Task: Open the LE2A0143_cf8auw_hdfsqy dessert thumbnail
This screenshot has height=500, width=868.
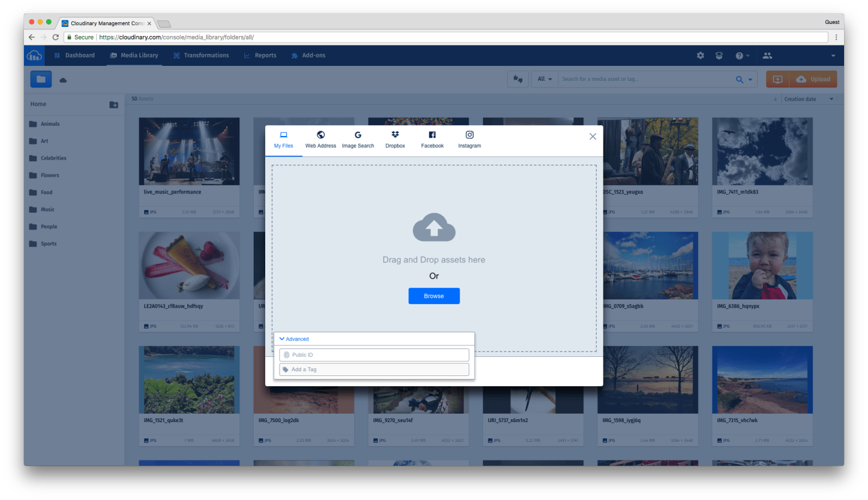Action: click(189, 265)
